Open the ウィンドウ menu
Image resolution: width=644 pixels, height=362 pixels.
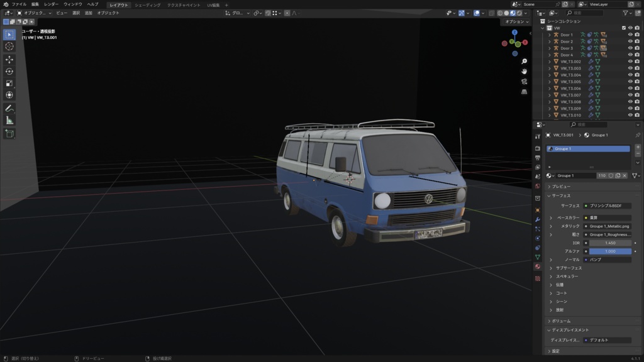[x=73, y=4]
